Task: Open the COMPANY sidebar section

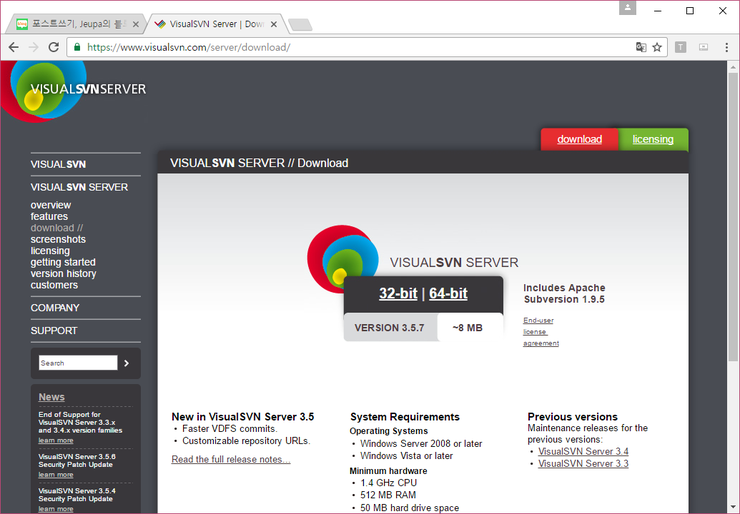Action: [55, 308]
